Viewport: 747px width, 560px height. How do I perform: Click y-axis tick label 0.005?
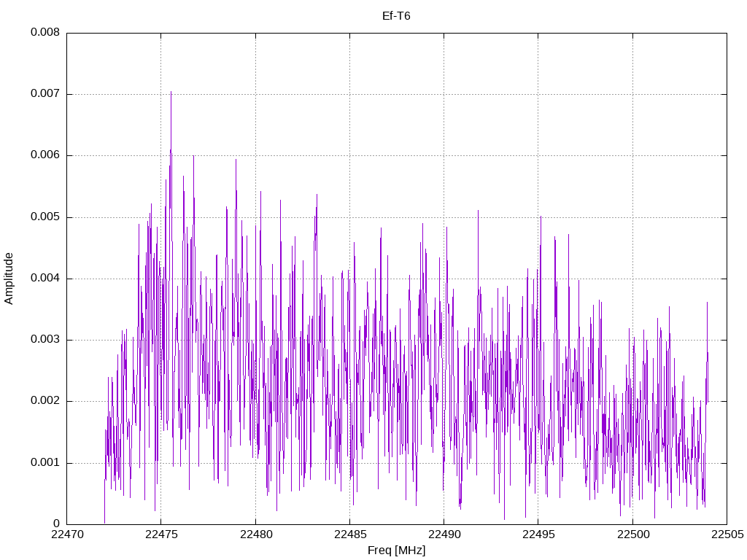[x=45, y=217]
